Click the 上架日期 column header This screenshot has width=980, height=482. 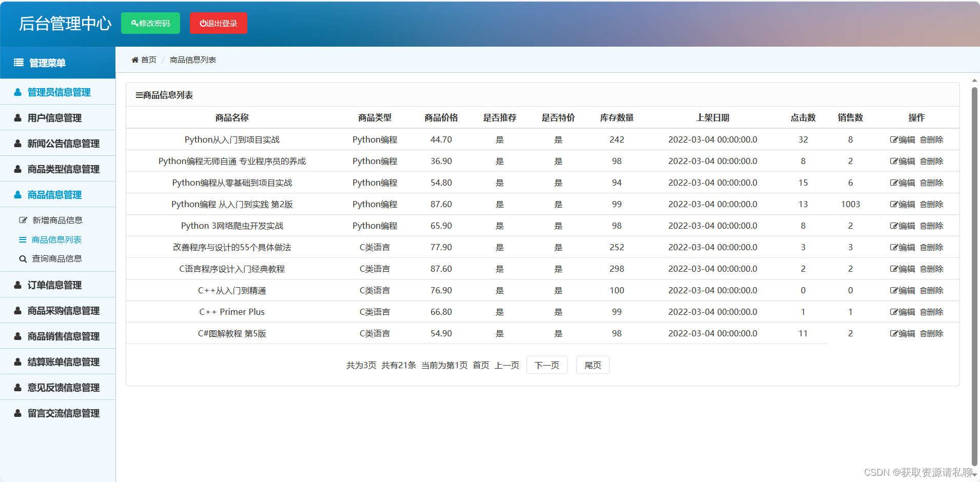(x=713, y=117)
